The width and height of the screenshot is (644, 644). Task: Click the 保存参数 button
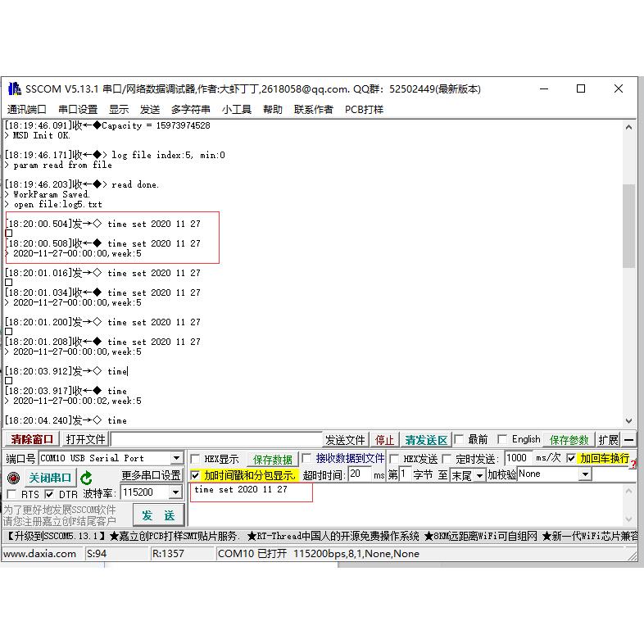[569, 440]
